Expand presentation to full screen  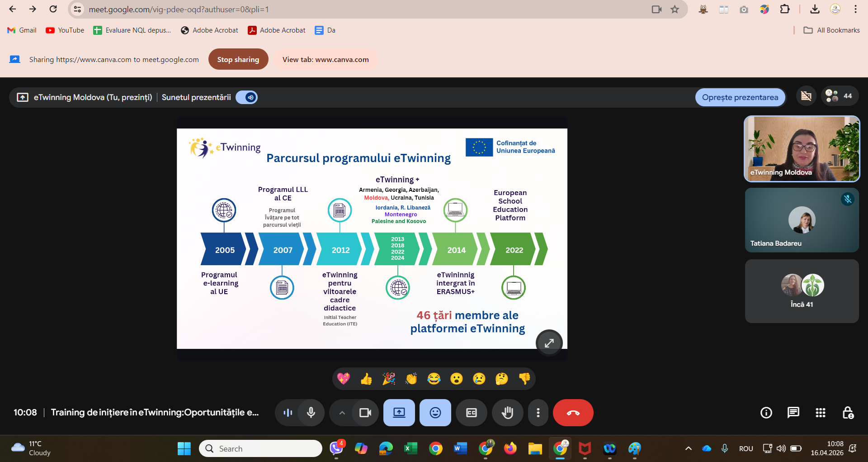pos(549,343)
